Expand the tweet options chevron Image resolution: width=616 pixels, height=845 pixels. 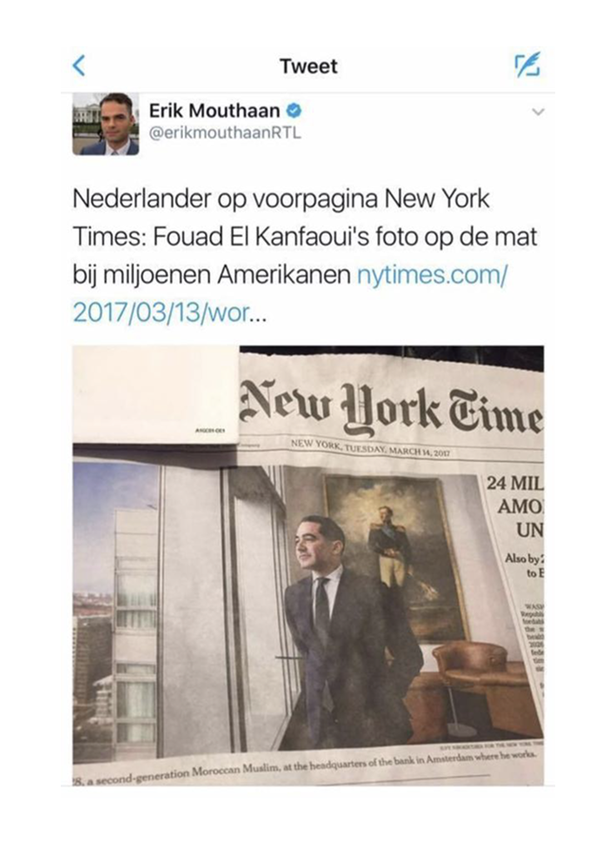[x=538, y=112]
